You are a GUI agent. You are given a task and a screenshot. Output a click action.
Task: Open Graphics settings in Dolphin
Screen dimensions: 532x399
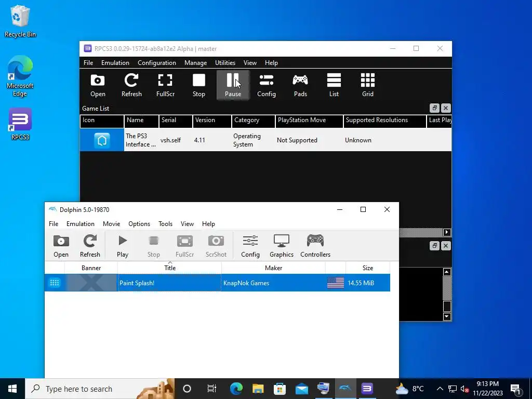[x=281, y=246]
